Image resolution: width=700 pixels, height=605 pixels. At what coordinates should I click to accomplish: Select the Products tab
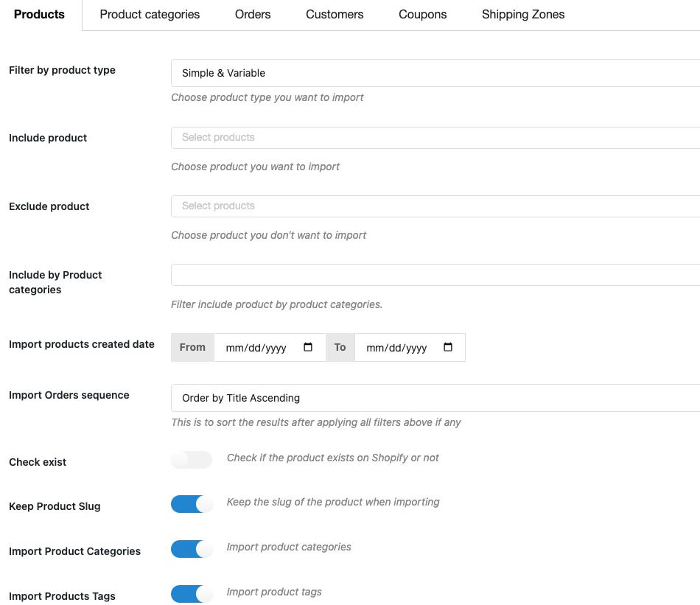pos(39,14)
